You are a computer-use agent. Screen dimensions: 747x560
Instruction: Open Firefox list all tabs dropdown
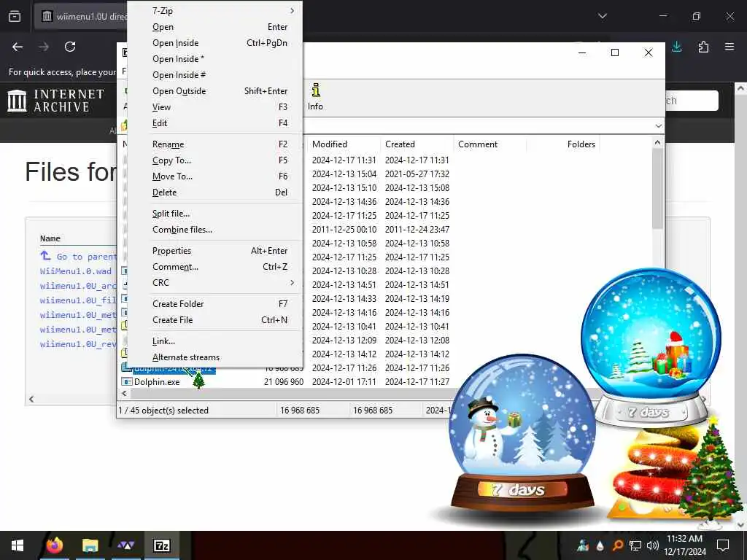[603, 16]
